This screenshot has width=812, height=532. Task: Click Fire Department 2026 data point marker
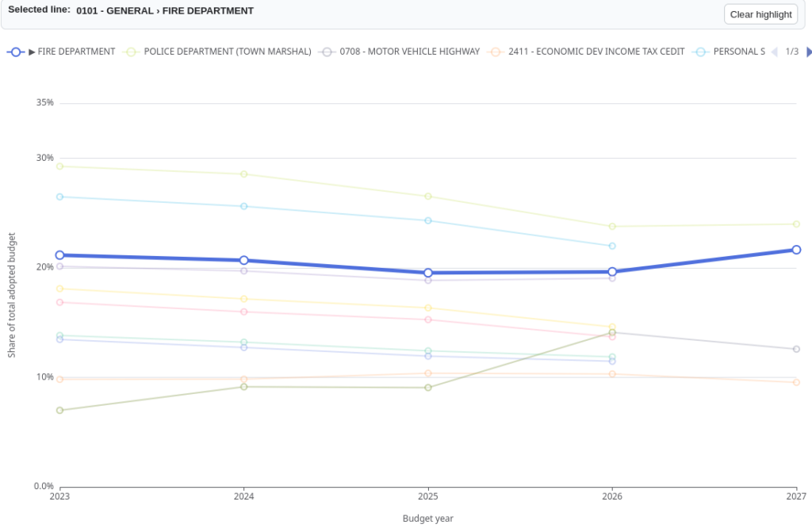tap(612, 271)
